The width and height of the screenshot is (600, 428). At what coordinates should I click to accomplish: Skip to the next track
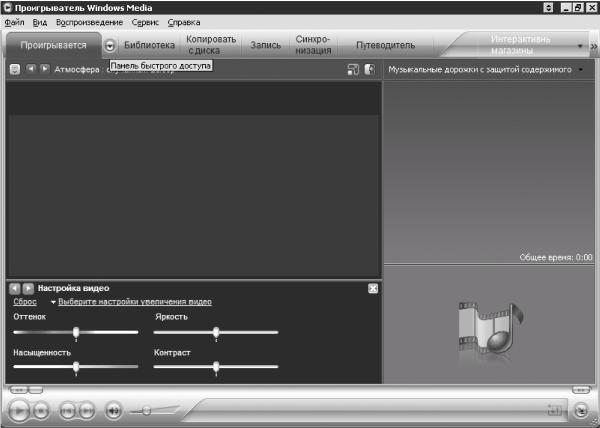pos(87,410)
